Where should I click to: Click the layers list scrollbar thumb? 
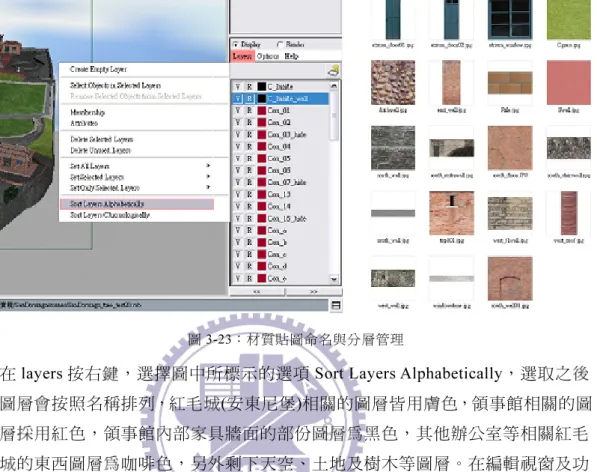click(x=334, y=116)
